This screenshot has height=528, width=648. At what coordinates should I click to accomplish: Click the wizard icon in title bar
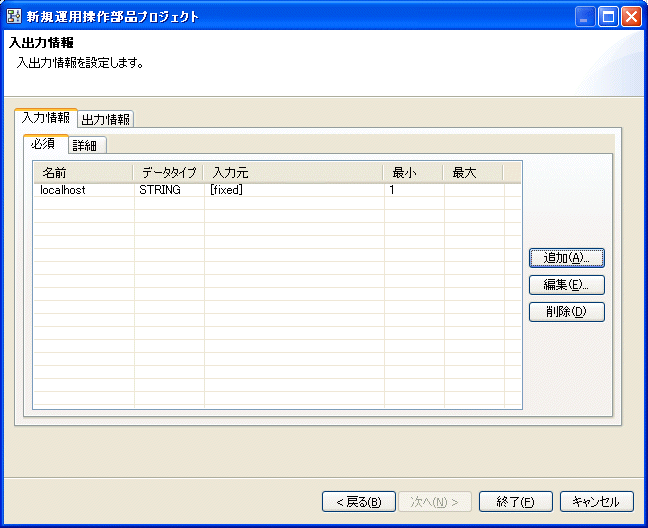[14, 17]
